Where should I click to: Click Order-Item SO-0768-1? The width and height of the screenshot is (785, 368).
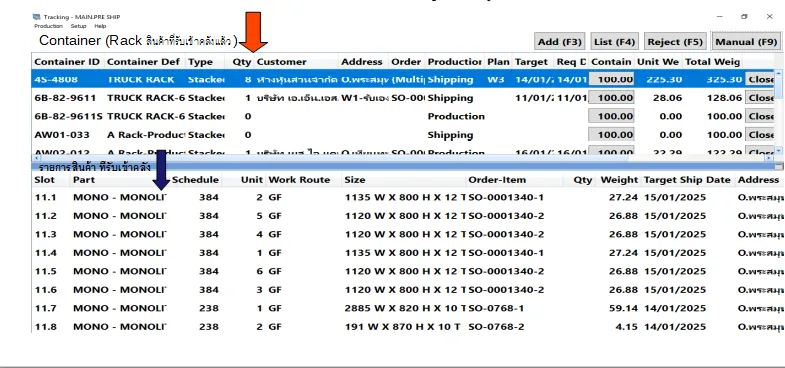(496, 308)
